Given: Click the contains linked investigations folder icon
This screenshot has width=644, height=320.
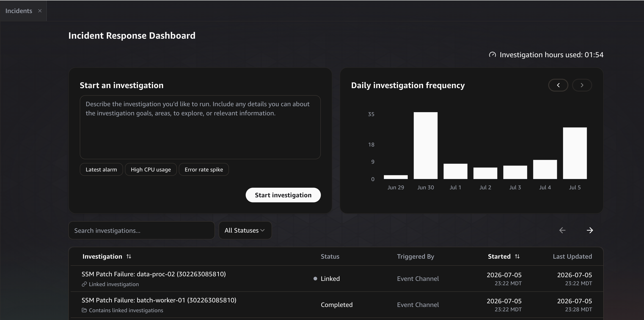Looking at the screenshot, I should (x=84, y=310).
